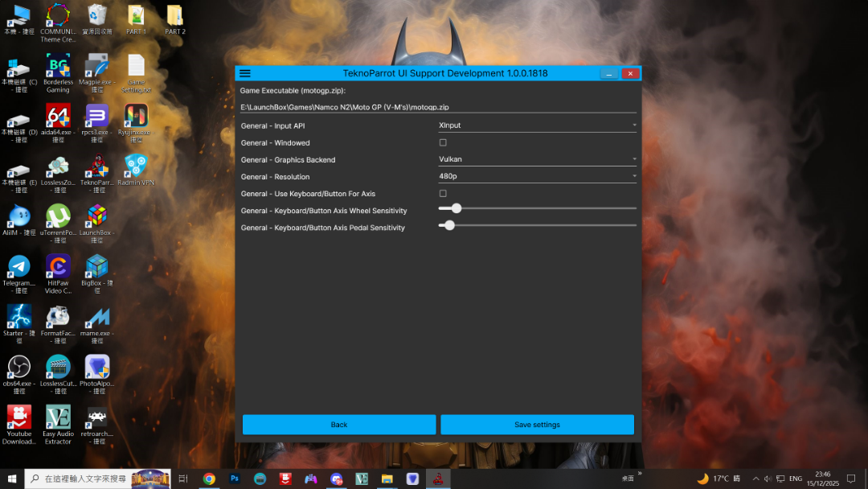
Task: Open the TeknoParrot hamburger menu
Action: pyautogui.click(x=245, y=73)
